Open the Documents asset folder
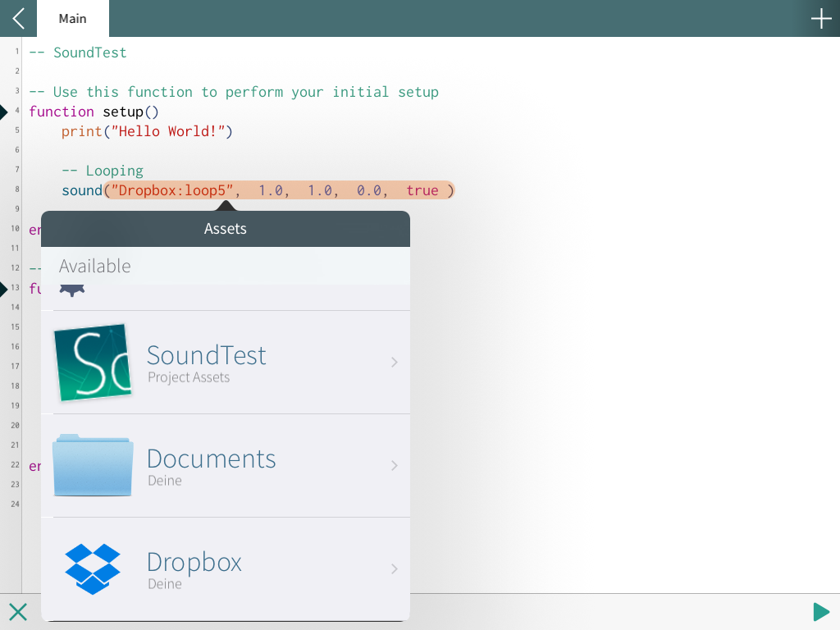The image size is (840, 630). pos(226,466)
